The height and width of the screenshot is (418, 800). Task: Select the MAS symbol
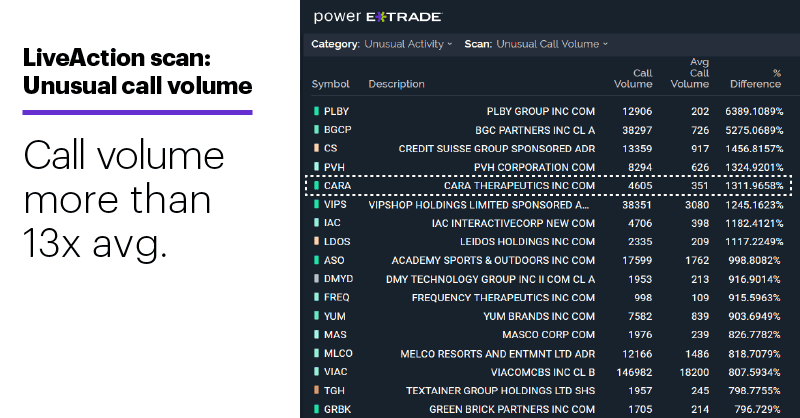(x=335, y=335)
